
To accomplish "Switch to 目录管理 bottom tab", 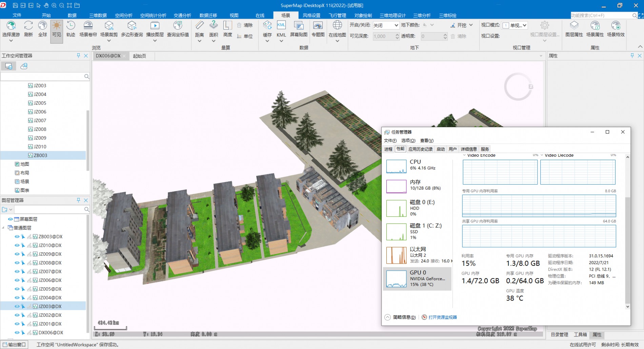I will [559, 335].
